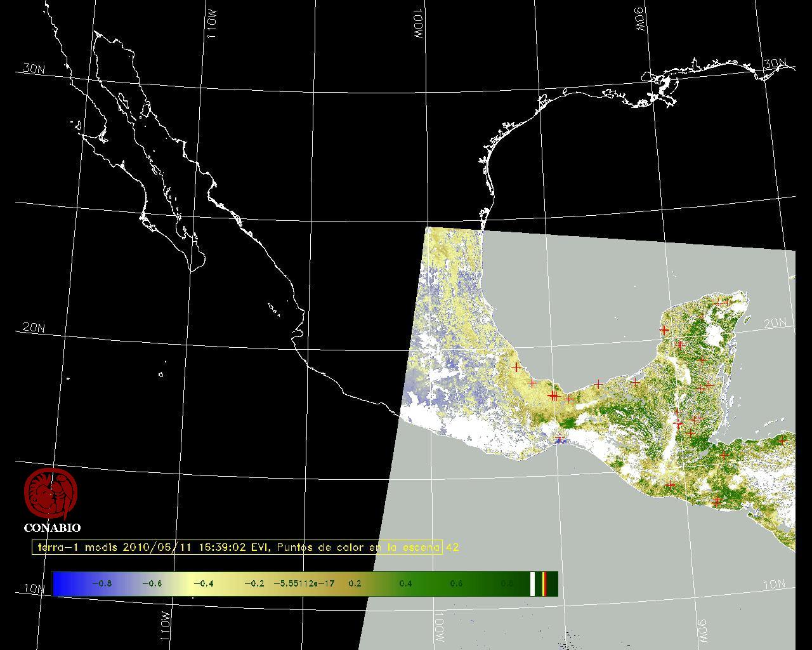Viewport: 812px width, 650px height.
Task: Click the -5.55112e-17 label on the color bar
Action: [304, 583]
